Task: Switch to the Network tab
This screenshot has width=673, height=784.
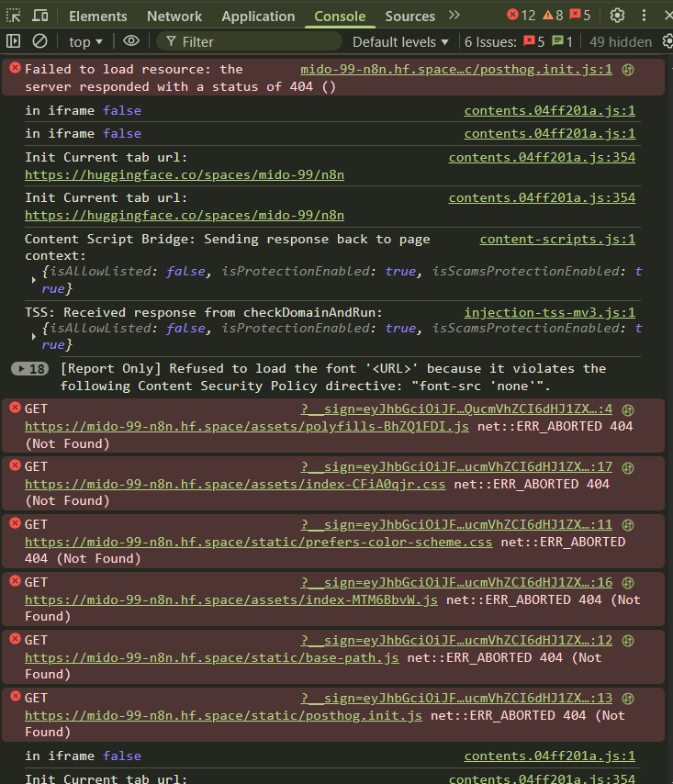Action: tap(174, 16)
